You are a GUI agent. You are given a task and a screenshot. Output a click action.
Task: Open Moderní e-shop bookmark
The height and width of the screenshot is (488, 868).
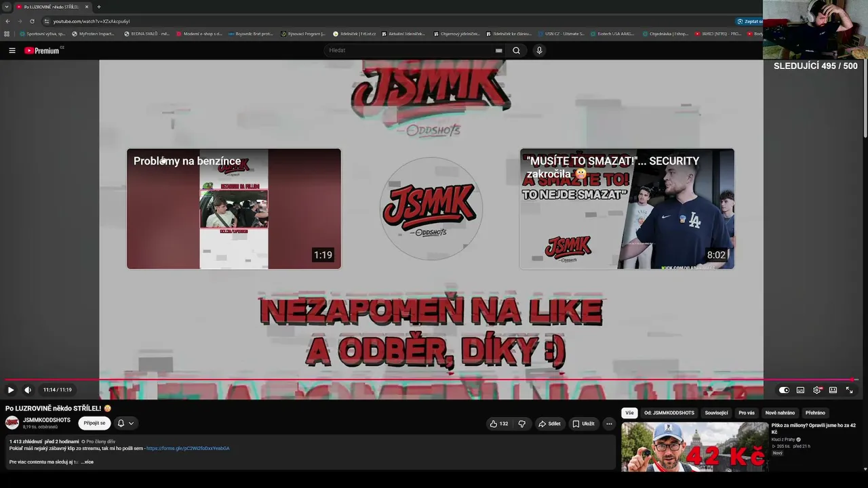point(199,34)
